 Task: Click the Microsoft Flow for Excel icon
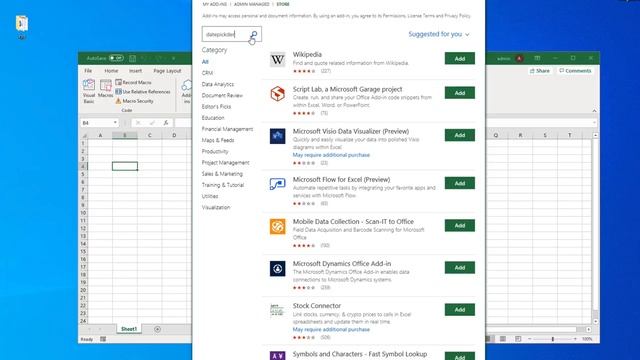click(x=278, y=184)
